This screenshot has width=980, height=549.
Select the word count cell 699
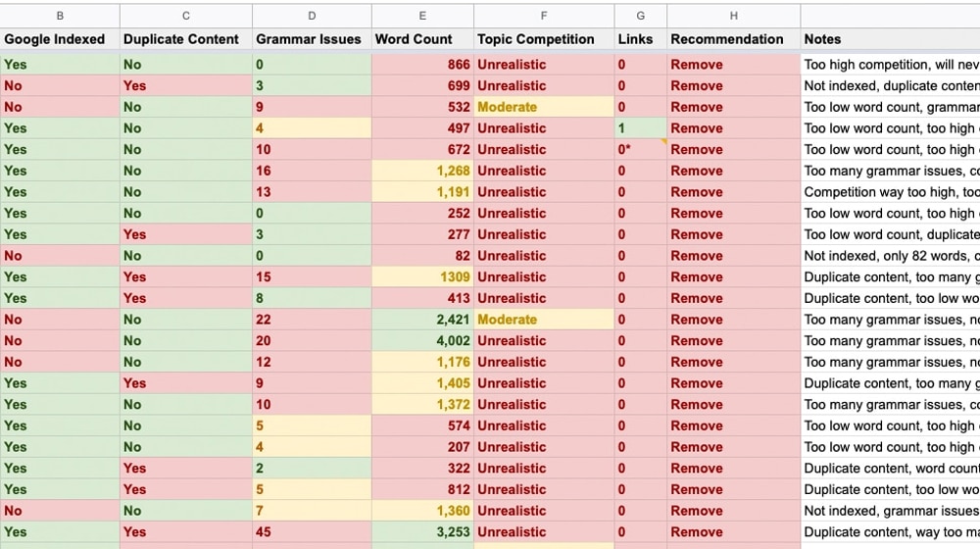pyautogui.click(x=422, y=85)
